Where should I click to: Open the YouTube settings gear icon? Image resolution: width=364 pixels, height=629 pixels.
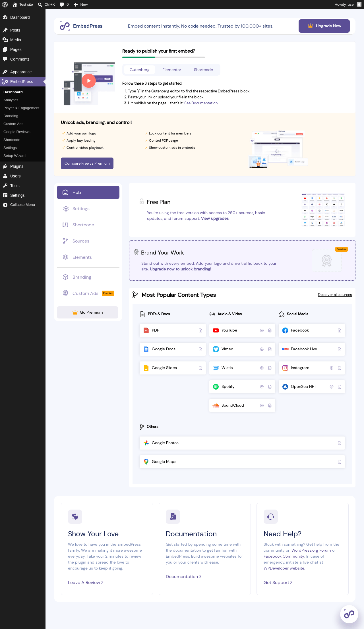tap(262, 330)
